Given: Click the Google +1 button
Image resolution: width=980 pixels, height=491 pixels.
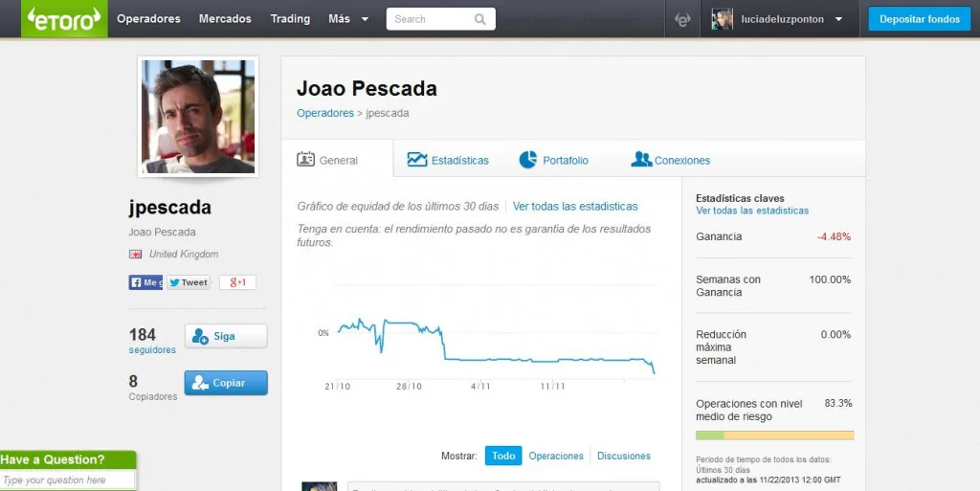Looking at the screenshot, I should 237,282.
